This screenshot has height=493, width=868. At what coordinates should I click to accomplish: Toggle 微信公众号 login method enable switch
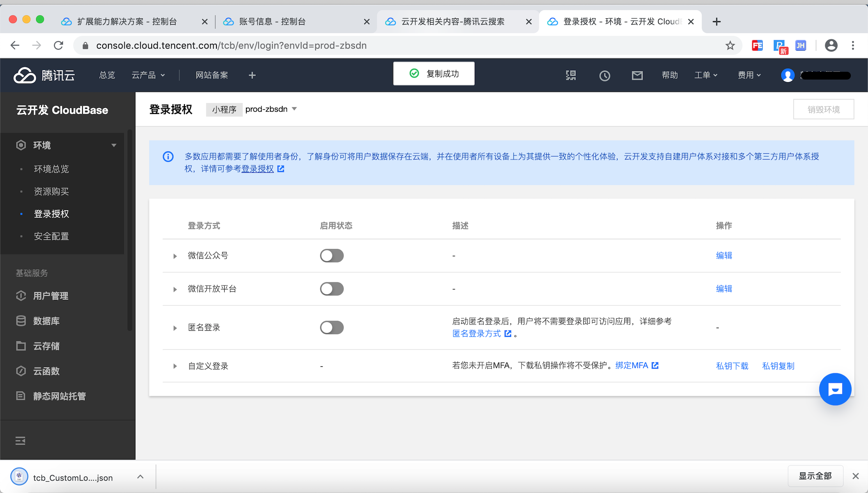(x=332, y=256)
